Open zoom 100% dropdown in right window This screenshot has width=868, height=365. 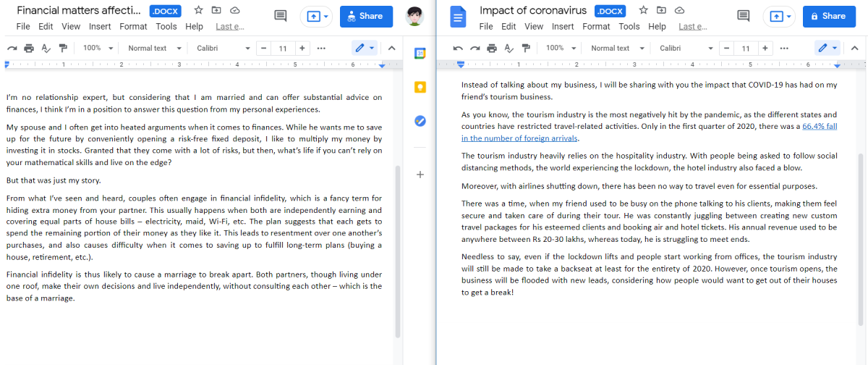click(561, 49)
